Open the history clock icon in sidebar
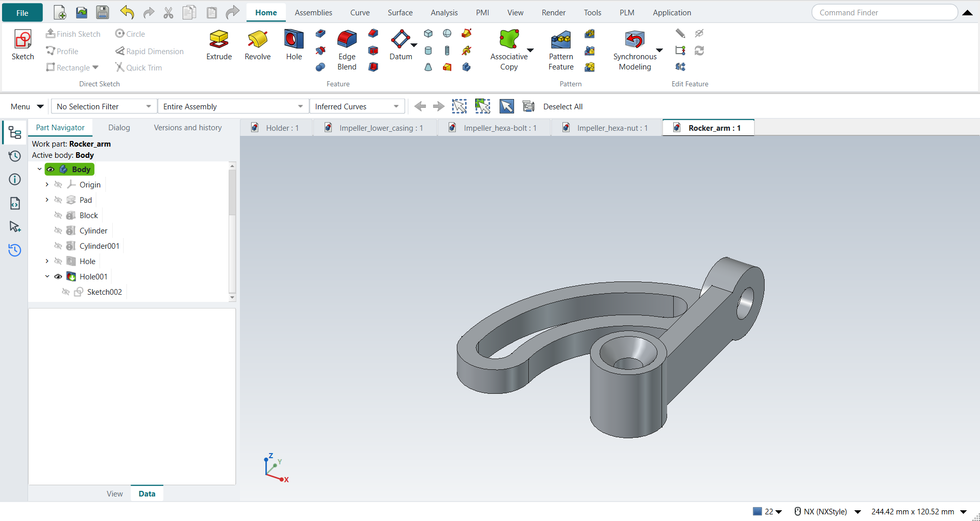The height and width of the screenshot is (521, 980). pos(15,156)
